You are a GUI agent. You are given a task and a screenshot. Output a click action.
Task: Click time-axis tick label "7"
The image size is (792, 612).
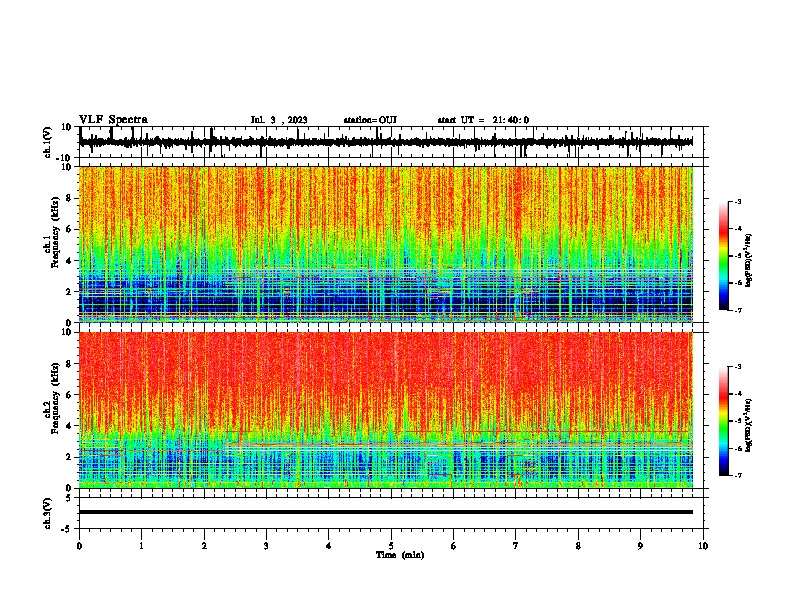point(516,545)
